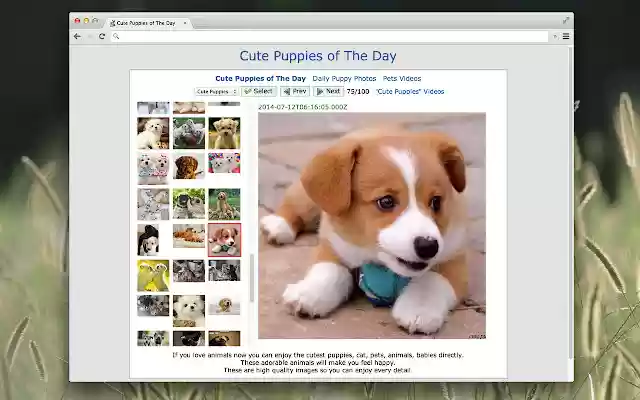640x400 pixels.
Task: Go to previous photo with Prev button
Action: tap(295, 91)
